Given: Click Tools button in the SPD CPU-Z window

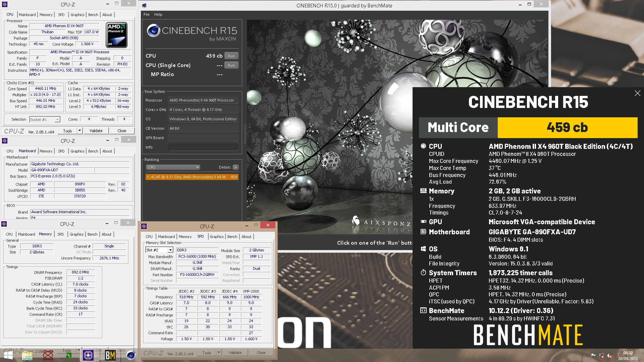Looking at the screenshot, I should [x=207, y=353].
